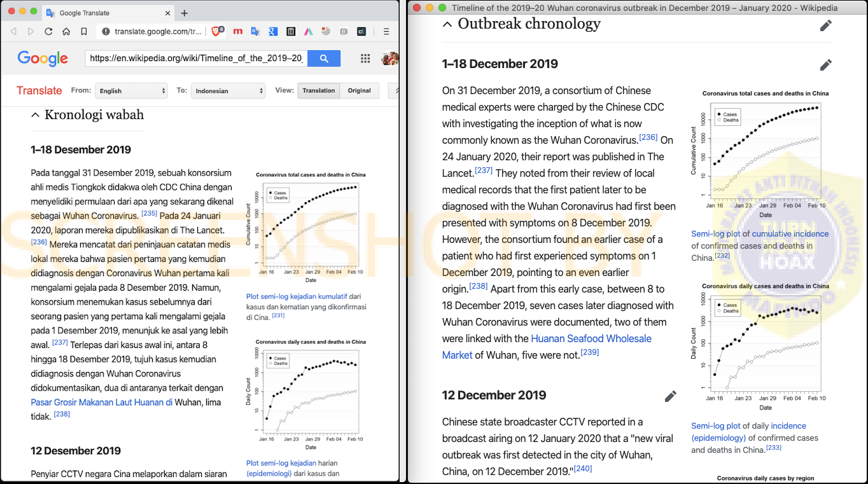Open the browser home page icon

click(x=66, y=31)
